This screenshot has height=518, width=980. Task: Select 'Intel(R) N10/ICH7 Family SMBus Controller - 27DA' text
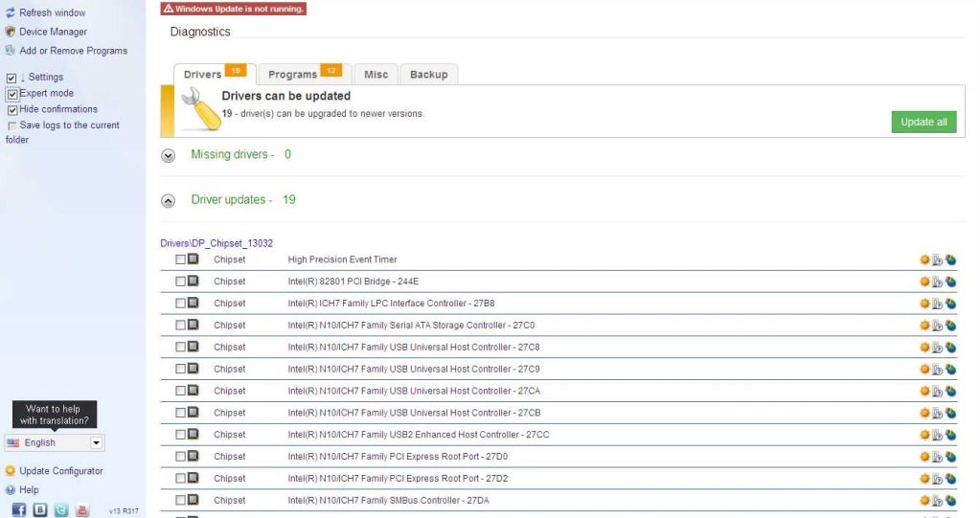click(388, 500)
